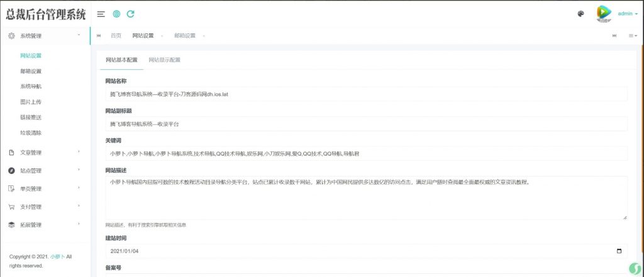The width and height of the screenshot is (644, 277).
Task: Open 图片上传 in the sidebar
Action: click(31, 102)
